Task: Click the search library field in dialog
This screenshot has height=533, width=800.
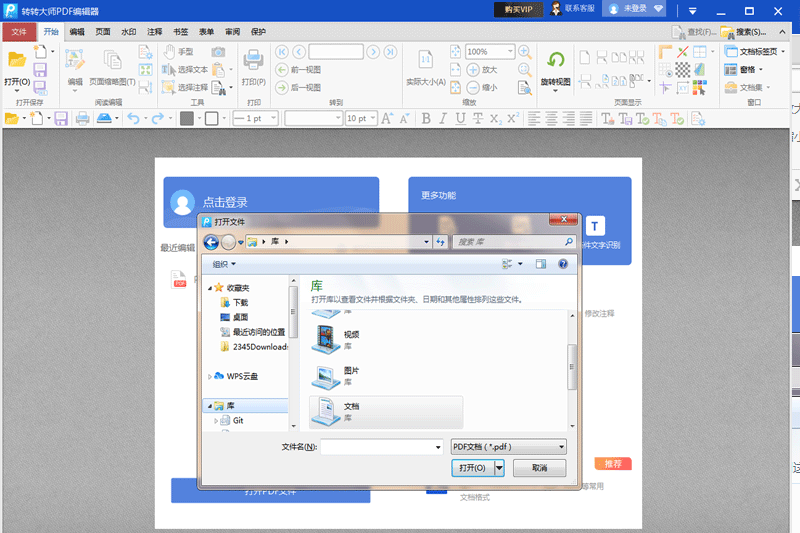Action: (x=514, y=242)
